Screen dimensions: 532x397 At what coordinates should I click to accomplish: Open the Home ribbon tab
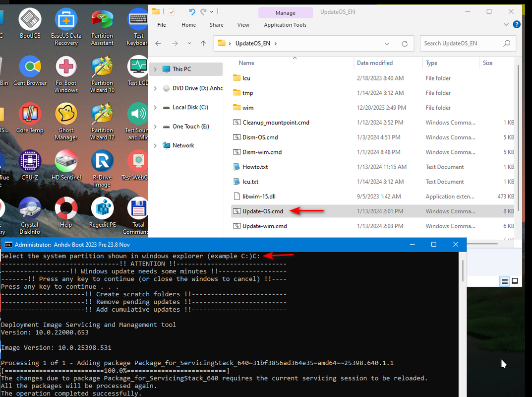pyautogui.click(x=188, y=25)
